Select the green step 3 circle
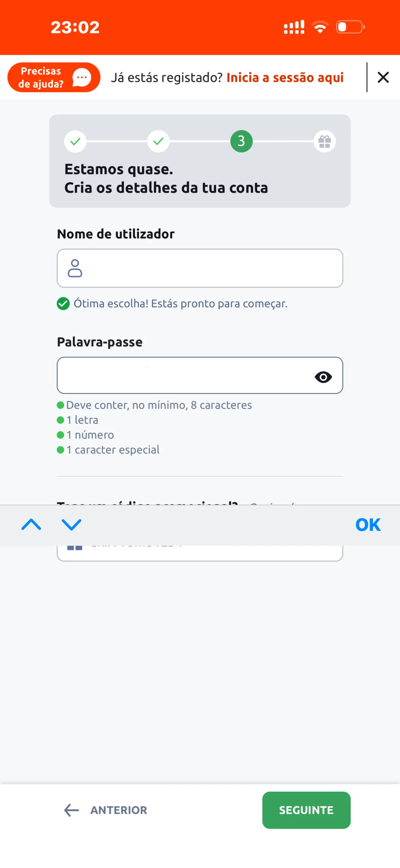 [241, 141]
